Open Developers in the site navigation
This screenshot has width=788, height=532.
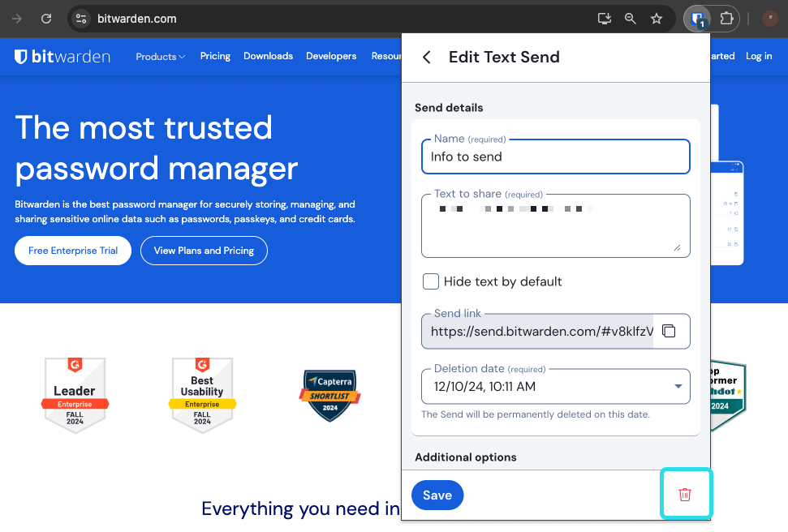(x=331, y=56)
